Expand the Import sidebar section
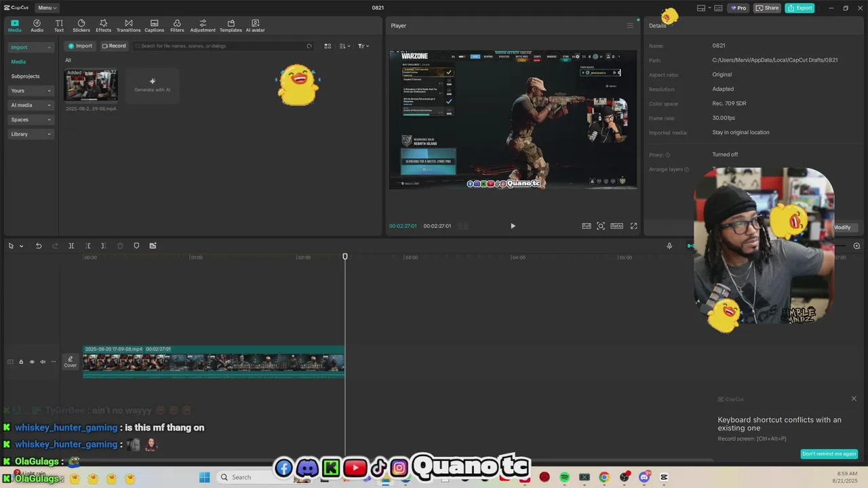868x488 pixels. pyautogui.click(x=31, y=47)
